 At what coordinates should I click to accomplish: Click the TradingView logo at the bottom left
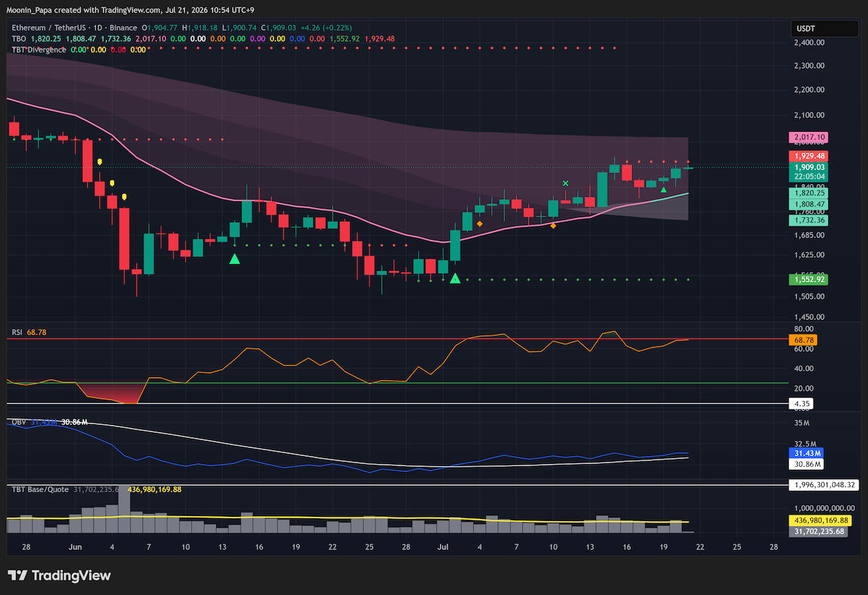coord(60,575)
